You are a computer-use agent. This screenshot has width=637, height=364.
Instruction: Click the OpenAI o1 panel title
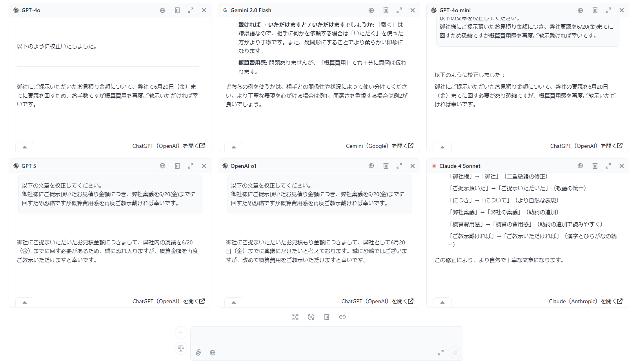click(x=243, y=166)
